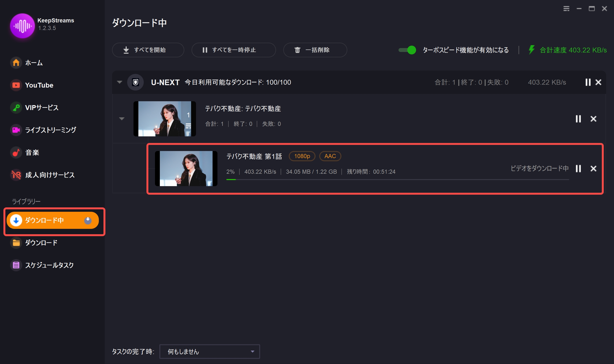Open the 音楽 music note icon
The width and height of the screenshot is (614, 364).
point(16,152)
